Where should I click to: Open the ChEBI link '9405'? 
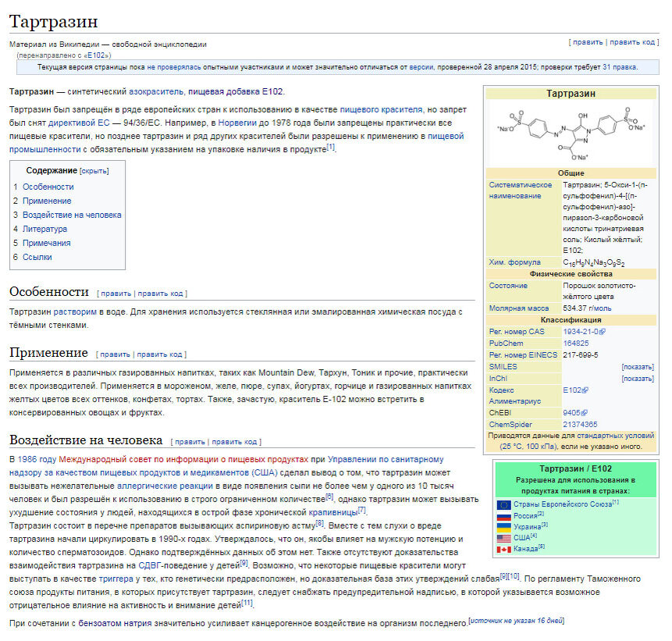point(574,413)
